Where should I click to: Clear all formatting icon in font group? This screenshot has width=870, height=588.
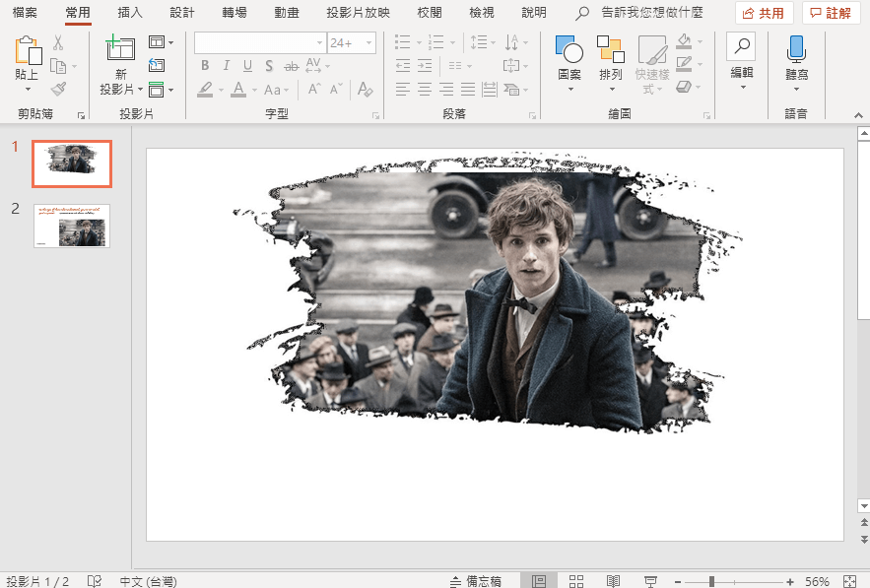366,90
